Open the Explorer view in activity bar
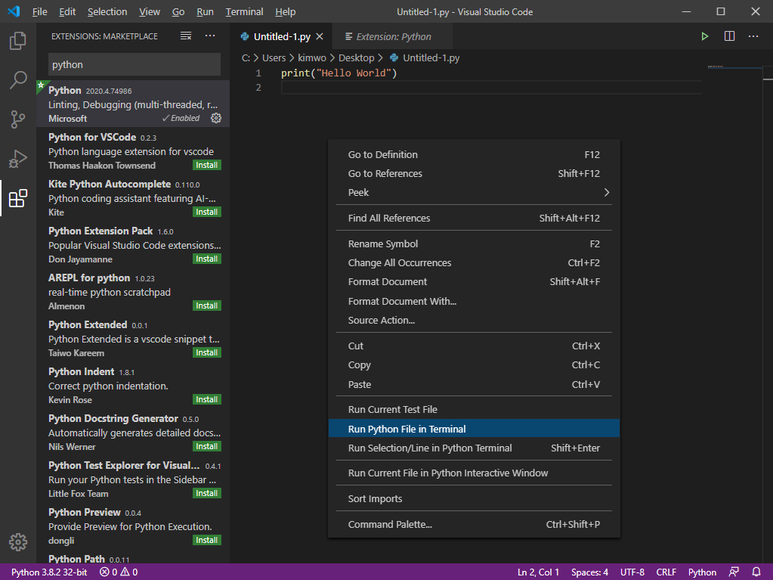Image resolution: width=773 pixels, height=580 pixels. 18,40
